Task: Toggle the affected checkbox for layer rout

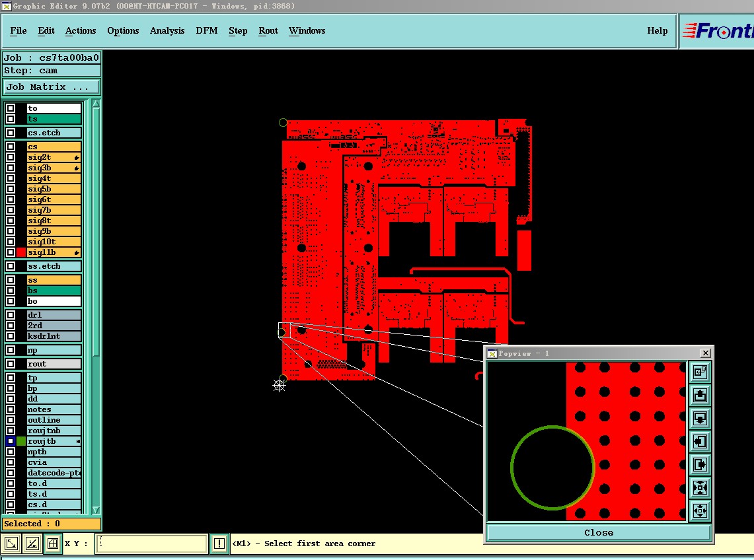Action: tap(11, 364)
